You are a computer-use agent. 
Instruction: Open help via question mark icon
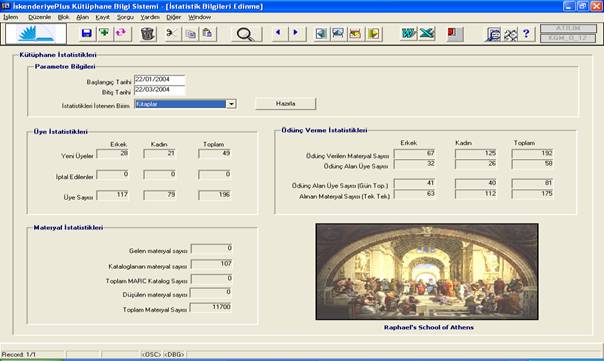[x=526, y=34]
